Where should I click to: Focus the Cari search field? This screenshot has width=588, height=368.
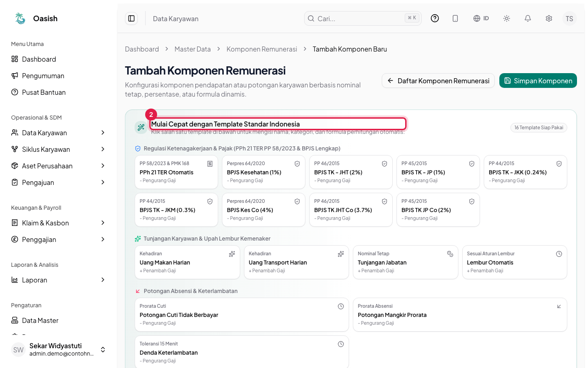pyautogui.click(x=363, y=18)
